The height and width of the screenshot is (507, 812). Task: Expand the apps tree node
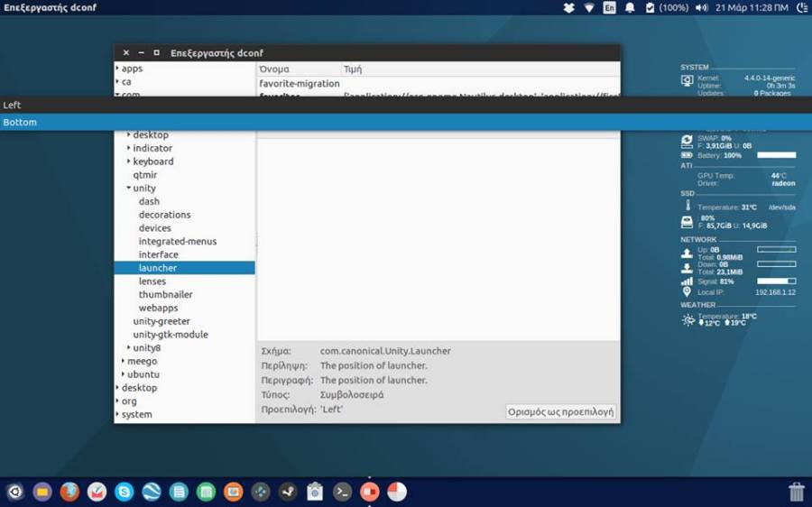pos(117,68)
